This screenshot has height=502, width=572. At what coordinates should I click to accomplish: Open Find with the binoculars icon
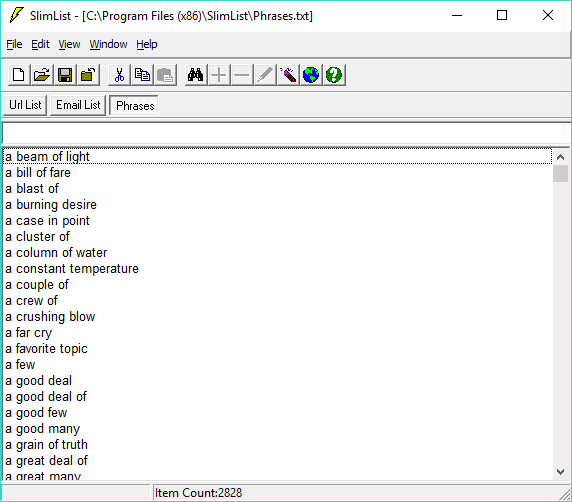click(196, 75)
